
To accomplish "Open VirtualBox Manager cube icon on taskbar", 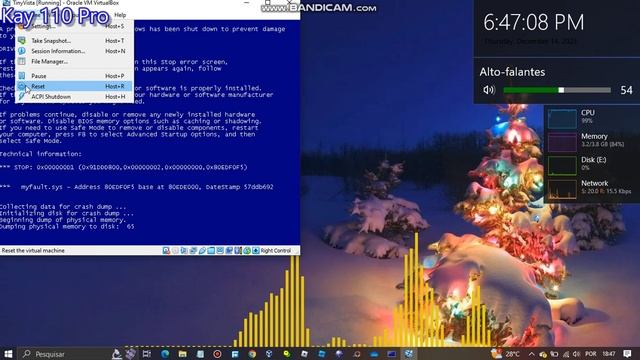I will point(269,354).
